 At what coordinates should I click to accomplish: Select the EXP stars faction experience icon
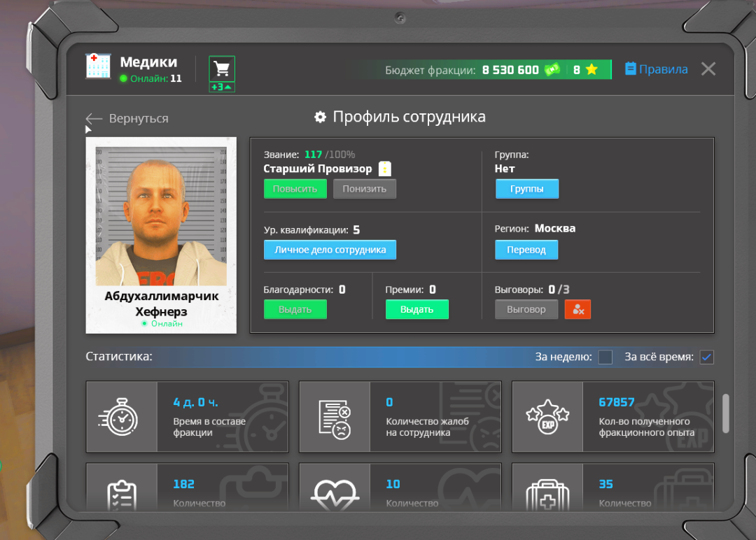547,417
